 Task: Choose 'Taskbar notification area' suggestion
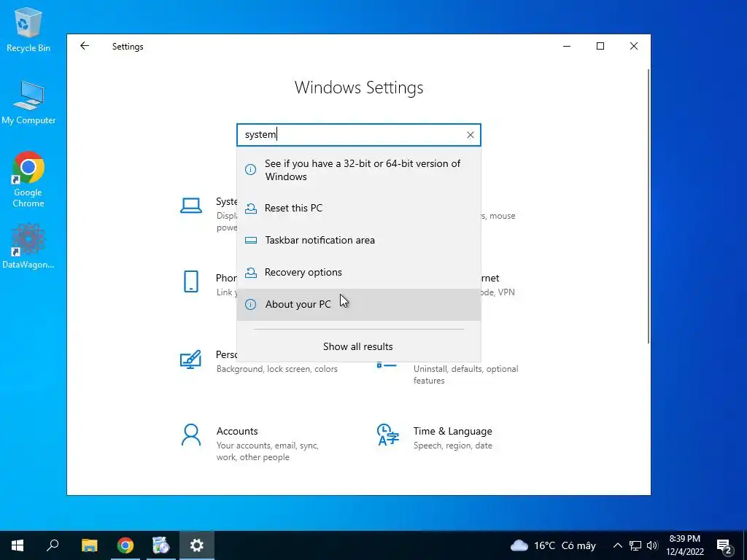359,240
